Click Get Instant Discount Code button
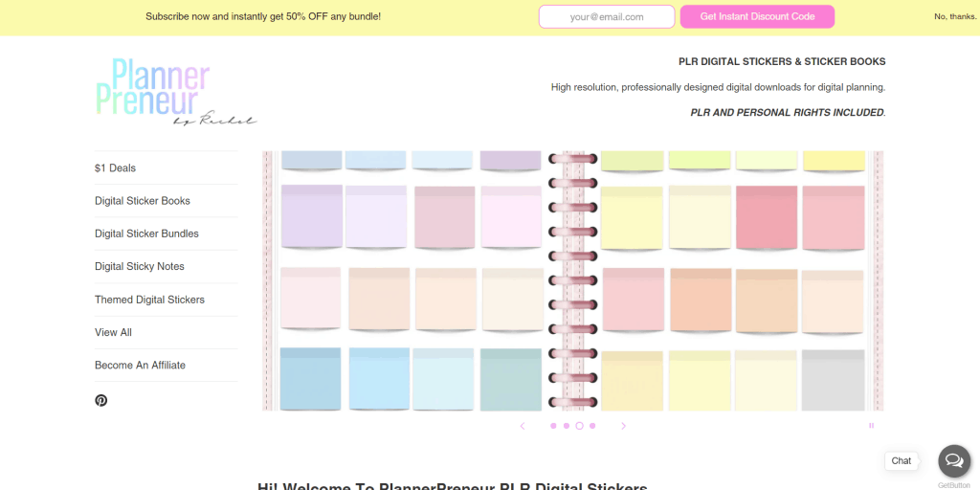 pos(758,17)
